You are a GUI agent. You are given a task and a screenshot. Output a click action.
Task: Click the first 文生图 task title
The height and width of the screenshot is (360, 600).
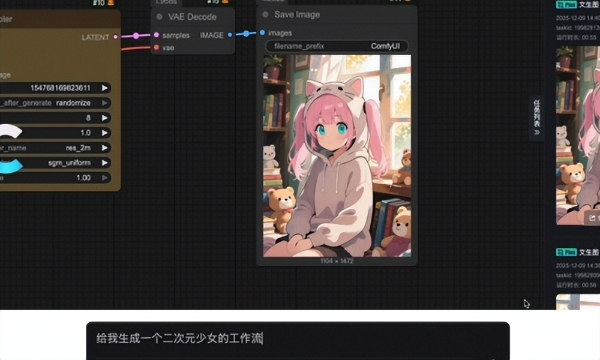[589, 5]
